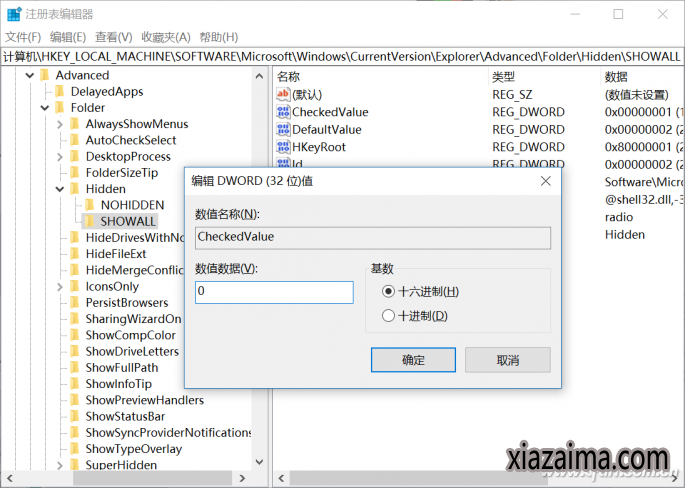This screenshot has height=488, width=685.
Task: Click the radio data value
Action: point(619,217)
